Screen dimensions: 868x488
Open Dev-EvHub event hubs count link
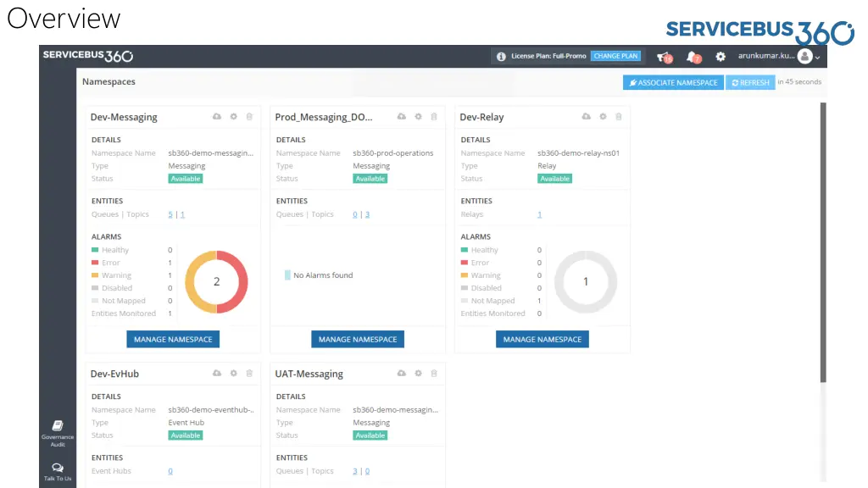point(170,471)
